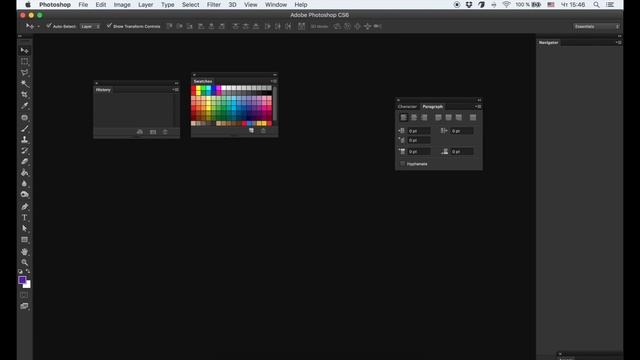The image size is (640, 360).
Task: Select the Blur tool
Action: coord(24,184)
